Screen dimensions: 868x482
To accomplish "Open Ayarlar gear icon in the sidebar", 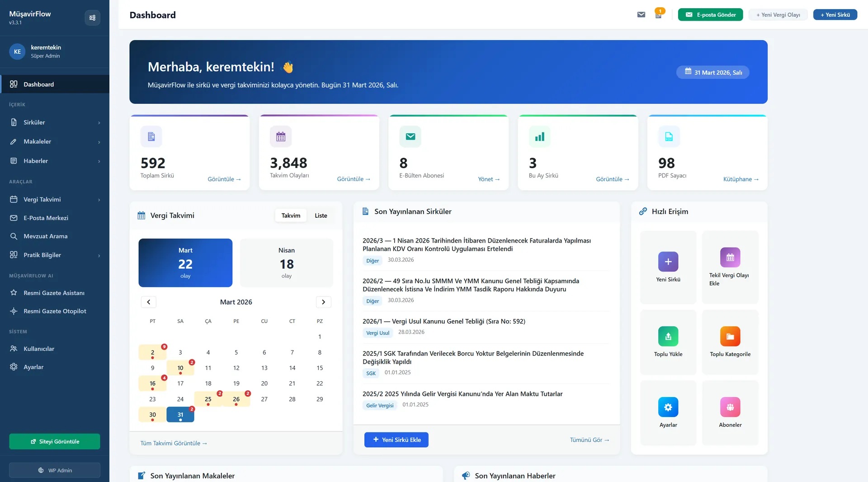I will tap(14, 367).
